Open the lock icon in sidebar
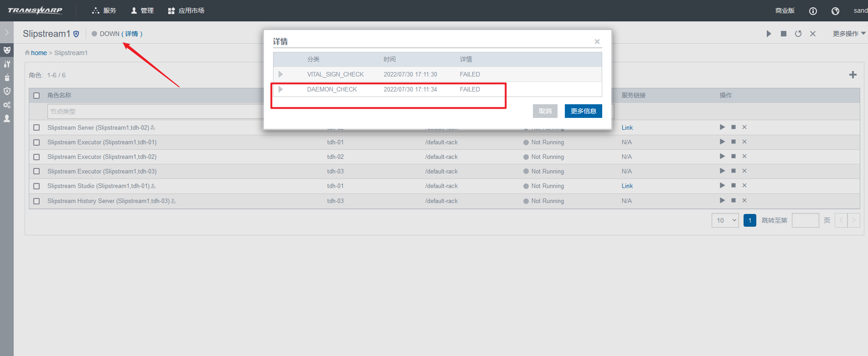 pos(7,77)
